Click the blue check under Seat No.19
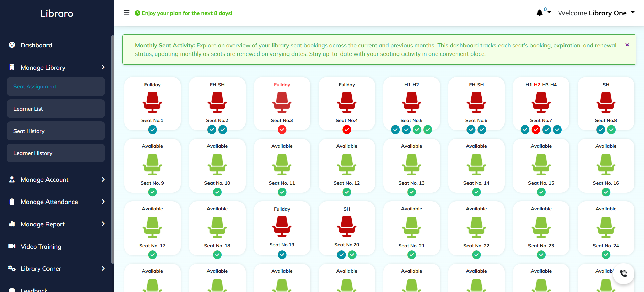Viewport: 644px width, 292px height. point(282,255)
